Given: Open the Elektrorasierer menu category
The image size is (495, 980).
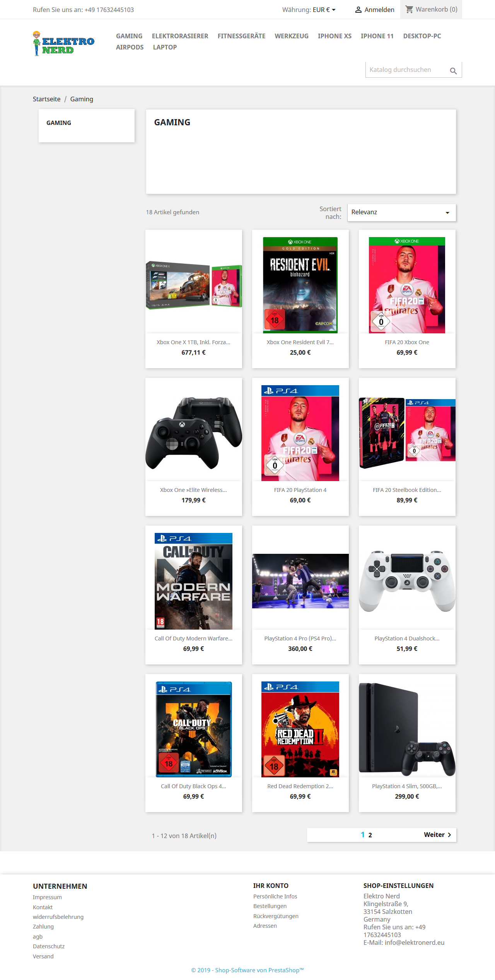Looking at the screenshot, I should tap(180, 36).
